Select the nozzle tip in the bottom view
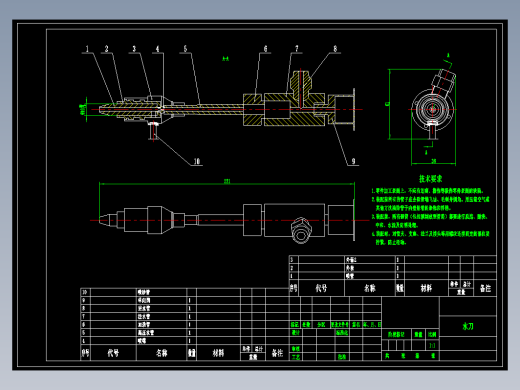 coord(107,220)
